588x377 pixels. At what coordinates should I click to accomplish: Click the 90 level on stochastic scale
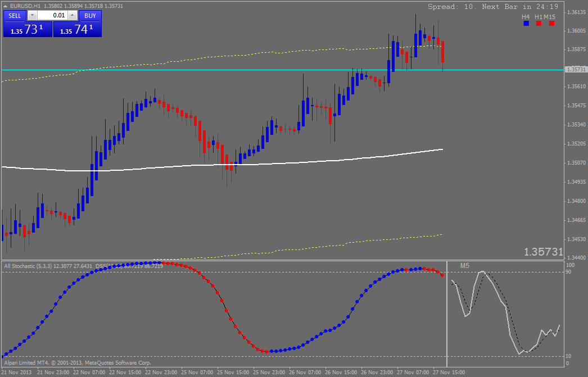tap(568, 272)
